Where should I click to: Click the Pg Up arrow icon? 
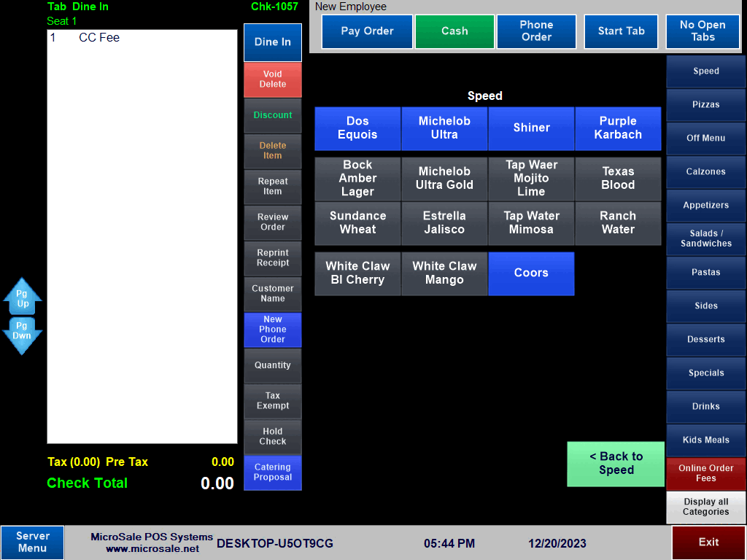[22, 297]
